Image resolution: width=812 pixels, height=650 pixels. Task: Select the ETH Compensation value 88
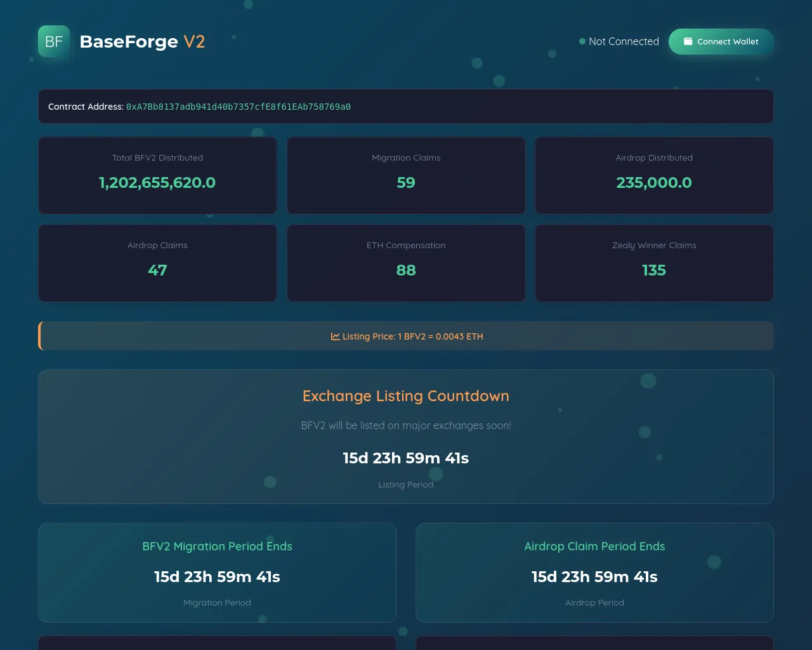click(406, 270)
